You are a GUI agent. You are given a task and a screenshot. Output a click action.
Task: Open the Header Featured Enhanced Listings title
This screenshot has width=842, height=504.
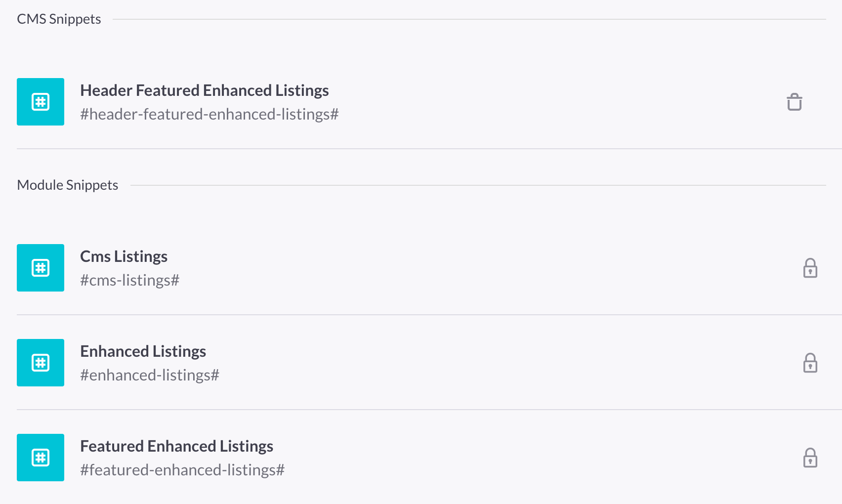coord(204,90)
